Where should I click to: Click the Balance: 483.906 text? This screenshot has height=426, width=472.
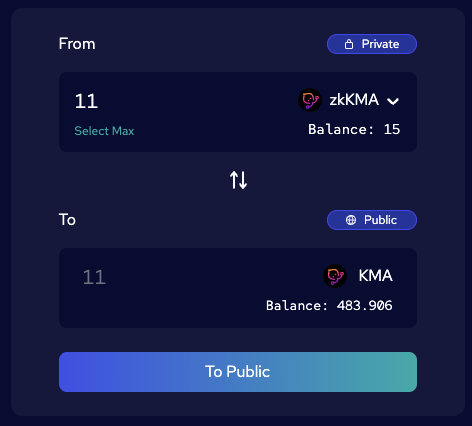click(x=329, y=305)
